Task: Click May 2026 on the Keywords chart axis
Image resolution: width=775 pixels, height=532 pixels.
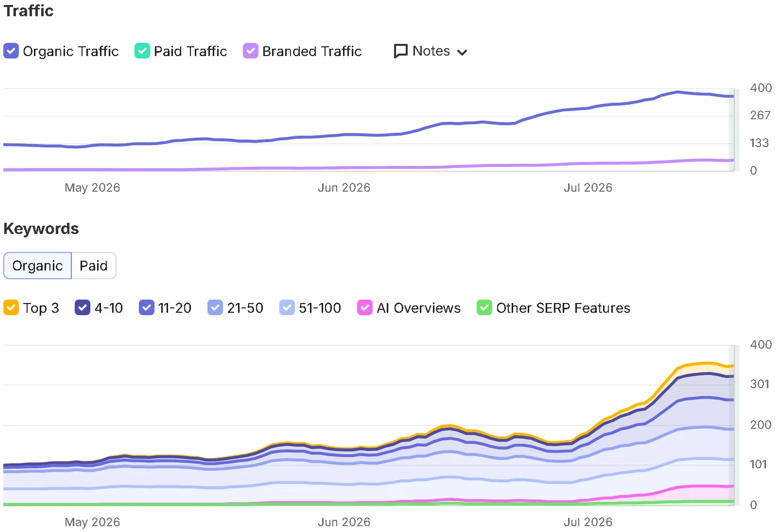Action: pyautogui.click(x=92, y=522)
